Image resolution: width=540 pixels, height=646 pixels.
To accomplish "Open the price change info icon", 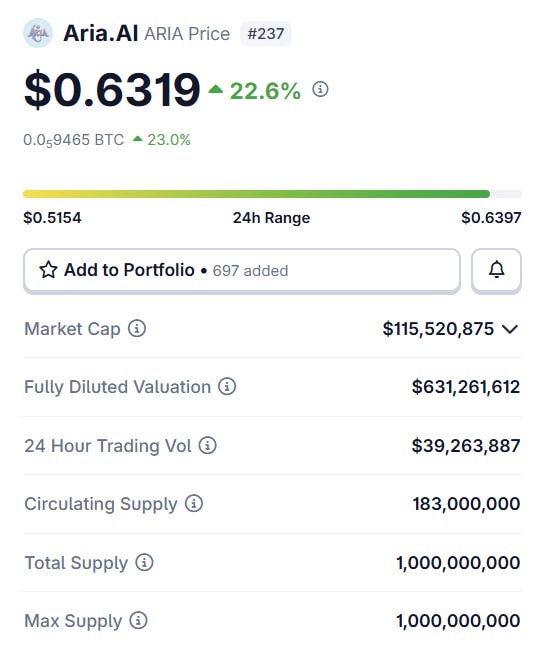I will coord(320,89).
